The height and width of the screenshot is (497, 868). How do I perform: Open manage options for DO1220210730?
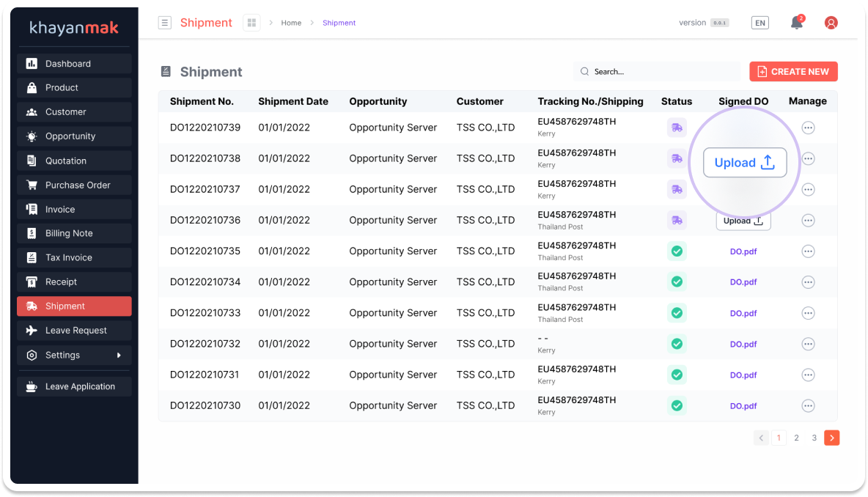(808, 406)
